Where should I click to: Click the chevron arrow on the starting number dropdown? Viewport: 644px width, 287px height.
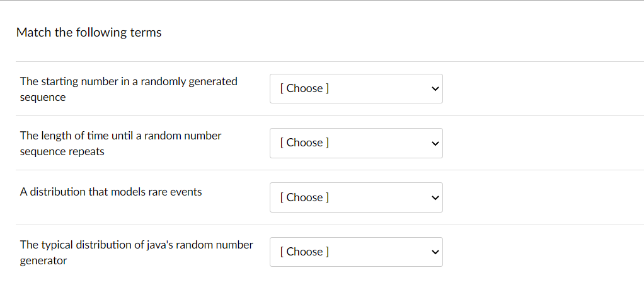[x=434, y=89]
